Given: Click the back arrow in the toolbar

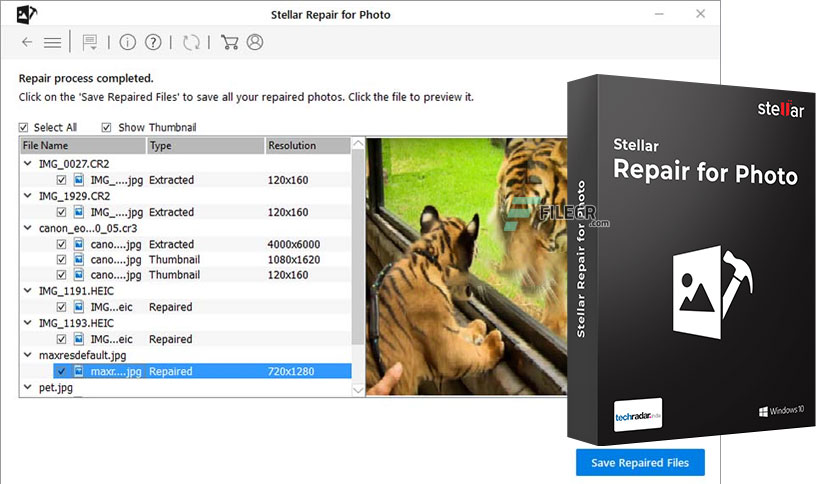Looking at the screenshot, I should [27, 42].
